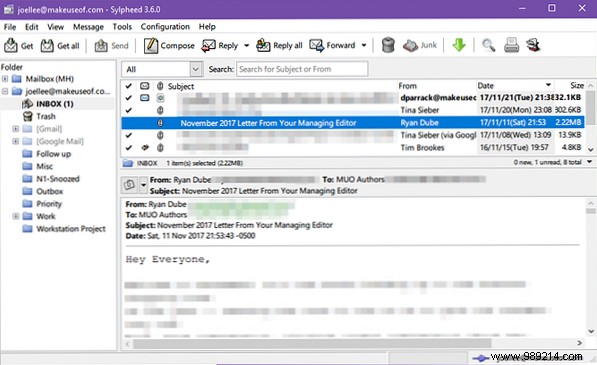
Task: Click the Search for Subject or From field
Action: tap(302, 69)
